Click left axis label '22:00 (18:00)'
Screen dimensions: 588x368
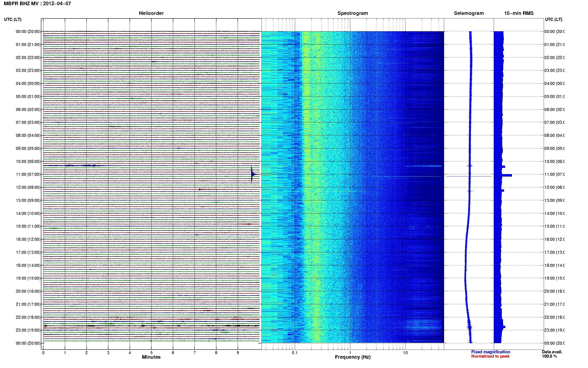[x=28, y=317]
